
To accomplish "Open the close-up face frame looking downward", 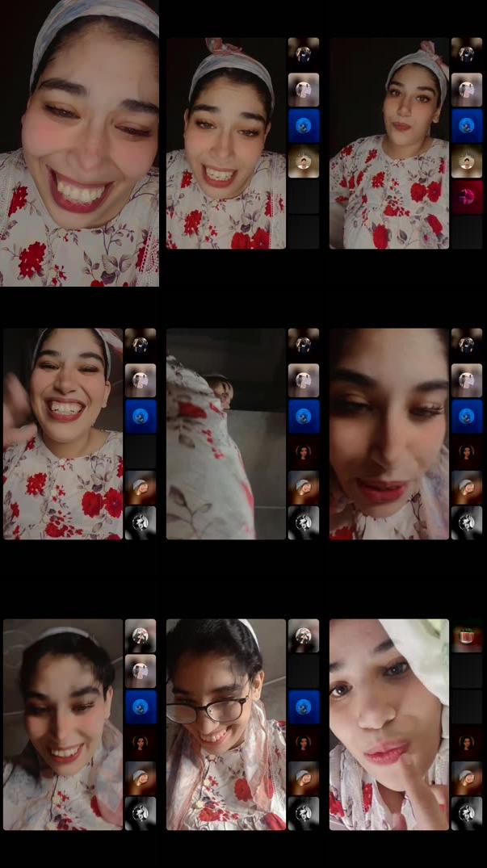I will [389, 434].
